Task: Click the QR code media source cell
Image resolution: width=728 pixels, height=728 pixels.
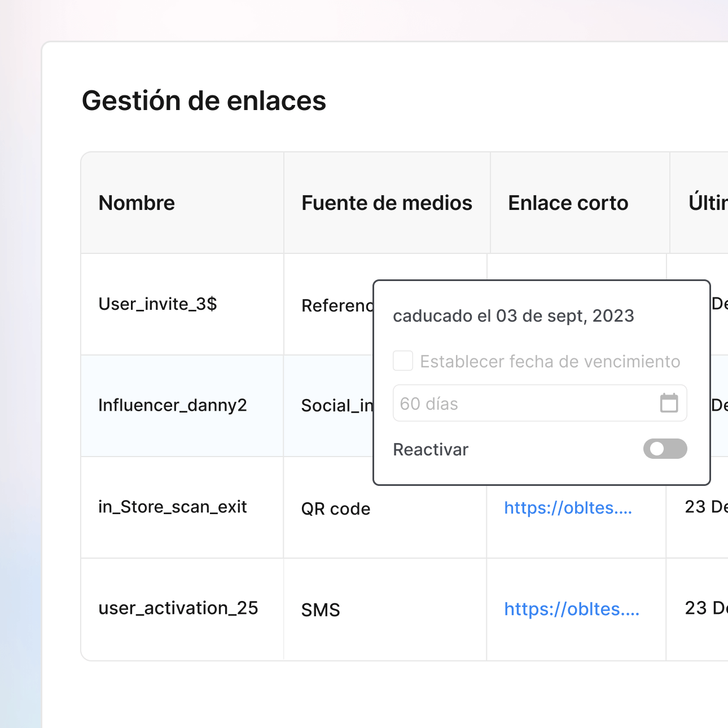Action: (x=336, y=508)
